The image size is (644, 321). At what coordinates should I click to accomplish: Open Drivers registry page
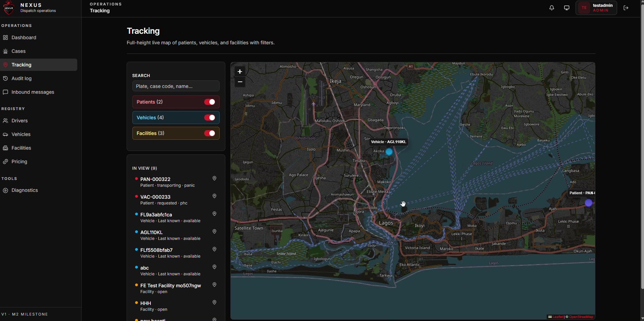click(x=39, y=121)
